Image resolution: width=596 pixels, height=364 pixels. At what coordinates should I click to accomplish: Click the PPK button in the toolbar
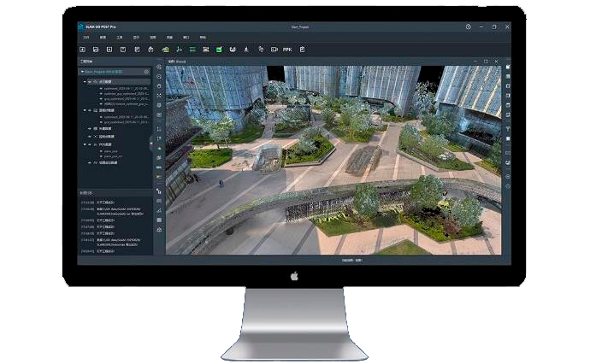click(x=287, y=50)
